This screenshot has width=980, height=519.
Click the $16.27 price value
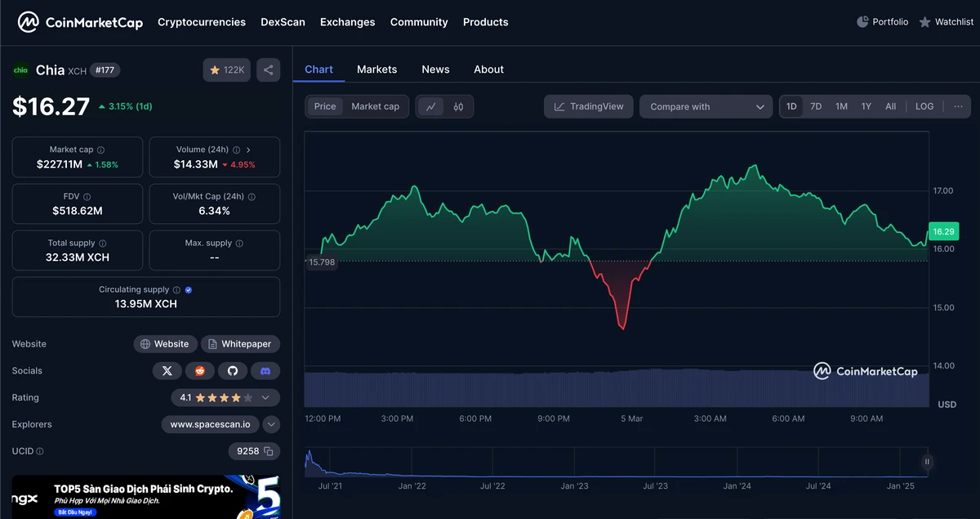click(51, 106)
